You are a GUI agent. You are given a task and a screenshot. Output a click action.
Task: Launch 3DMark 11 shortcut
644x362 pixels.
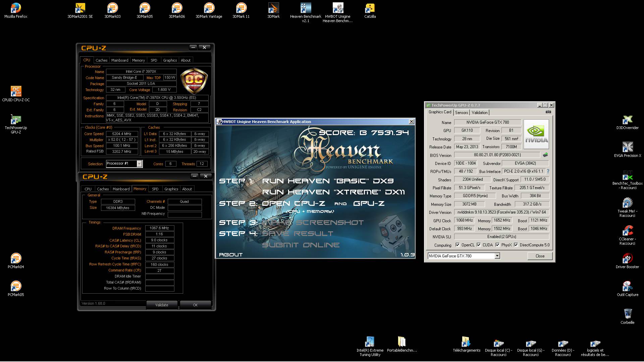click(241, 10)
